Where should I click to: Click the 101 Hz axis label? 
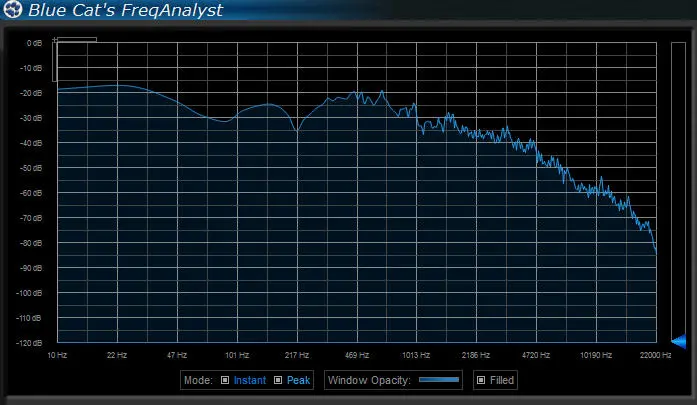coord(236,355)
